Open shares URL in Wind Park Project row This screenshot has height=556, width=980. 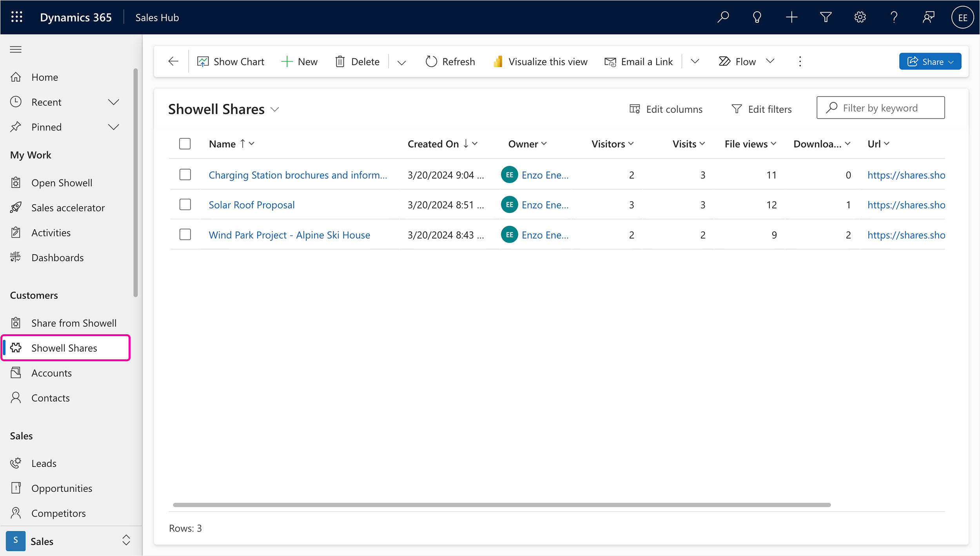(x=906, y=235)
